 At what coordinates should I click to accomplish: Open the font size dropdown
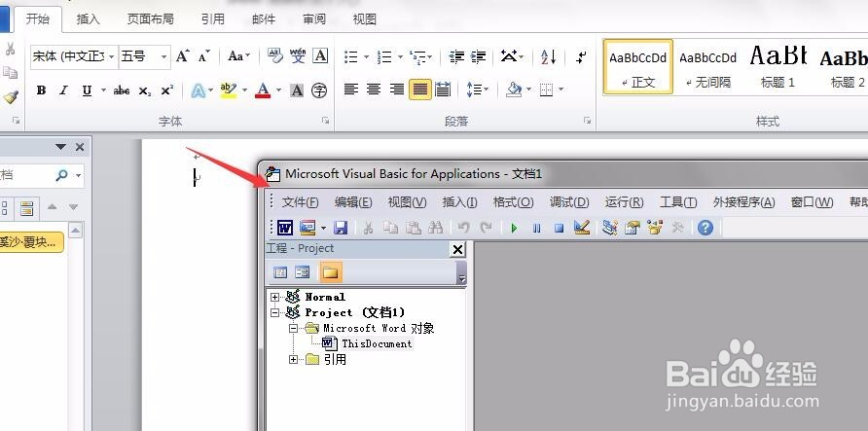click(x=163, y=56)
